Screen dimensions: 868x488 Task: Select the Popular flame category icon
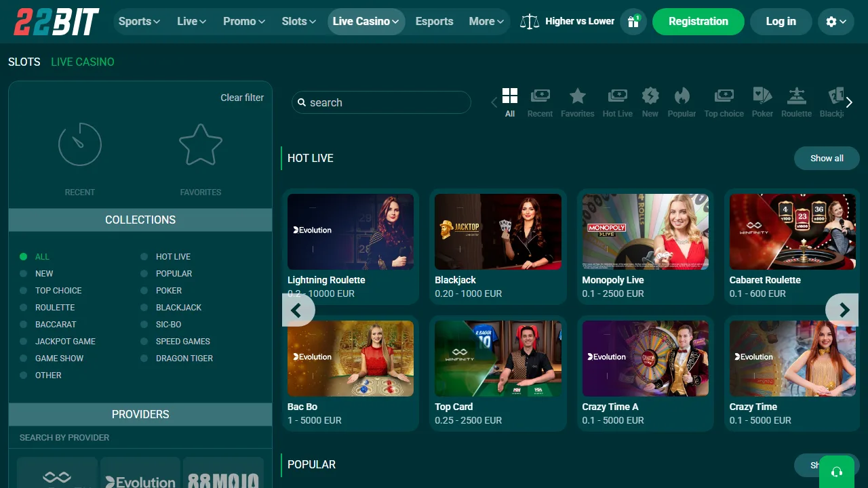tap(682, 96)
